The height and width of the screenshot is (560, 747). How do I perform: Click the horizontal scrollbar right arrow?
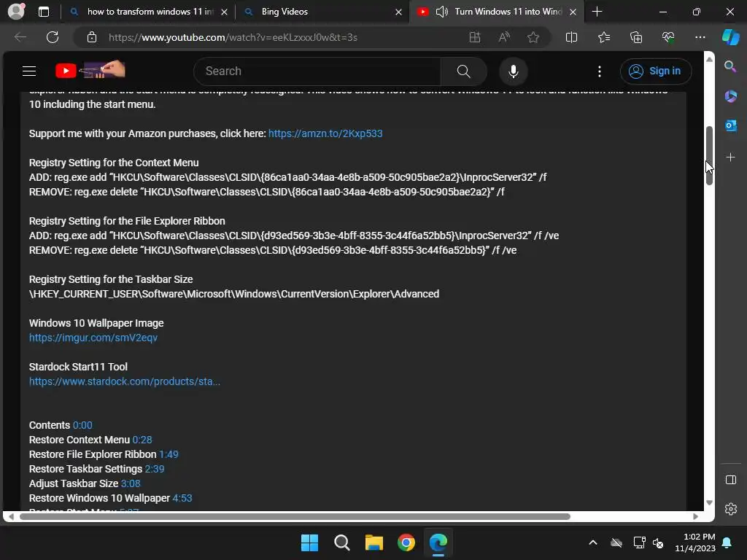tap(695, 517)
